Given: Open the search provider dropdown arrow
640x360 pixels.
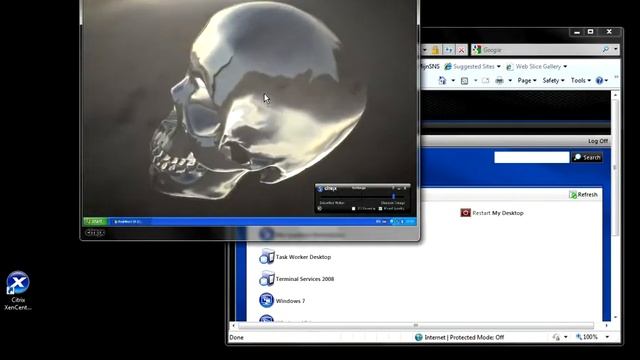Looking at the screenshot, I should [x=616, y=49].
